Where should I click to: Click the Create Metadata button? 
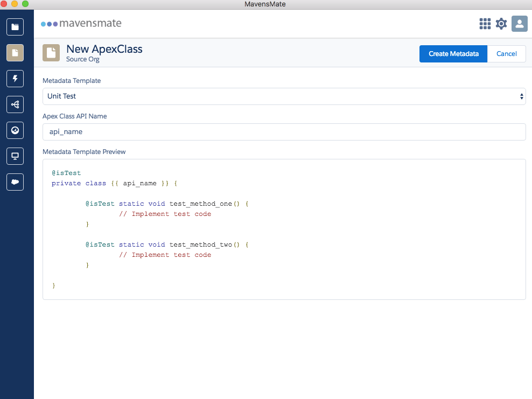[453, 54]
